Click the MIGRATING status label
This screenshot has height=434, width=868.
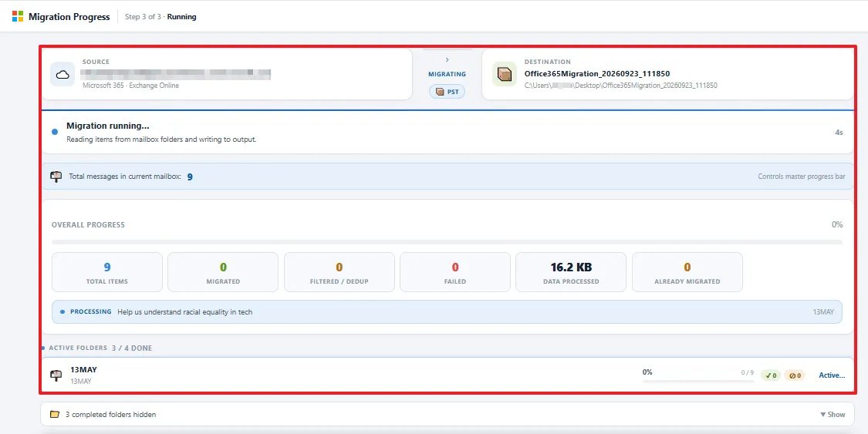pyautogui.click(x=448, y=73)
